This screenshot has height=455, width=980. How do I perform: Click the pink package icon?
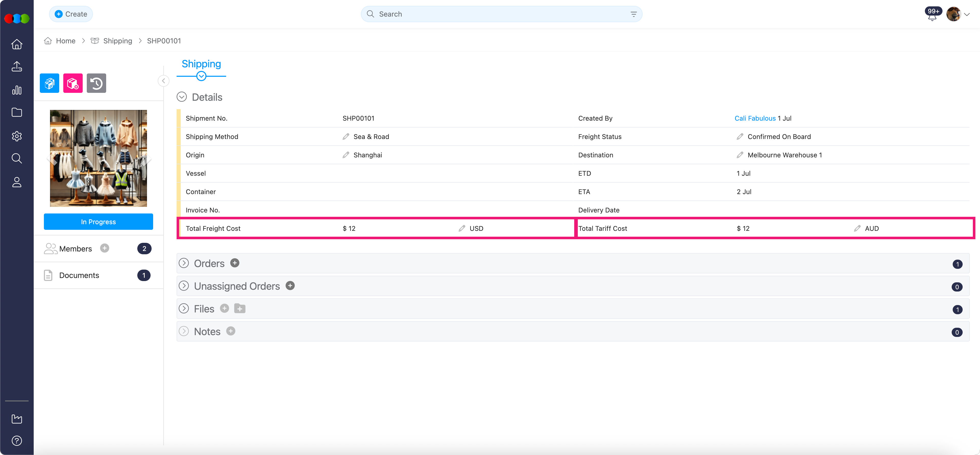(x=73, y=83)
